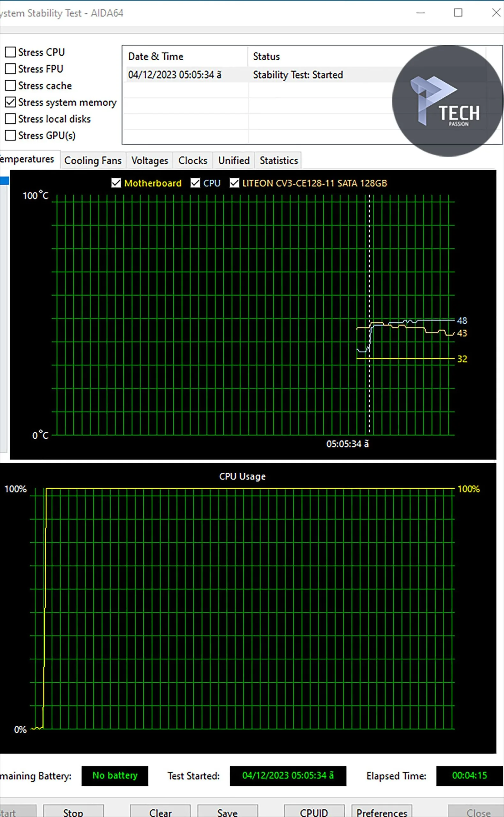The image size is (504, 817).
Task: Enable the Stress CPU checkbox
Action: click(10, 52)
